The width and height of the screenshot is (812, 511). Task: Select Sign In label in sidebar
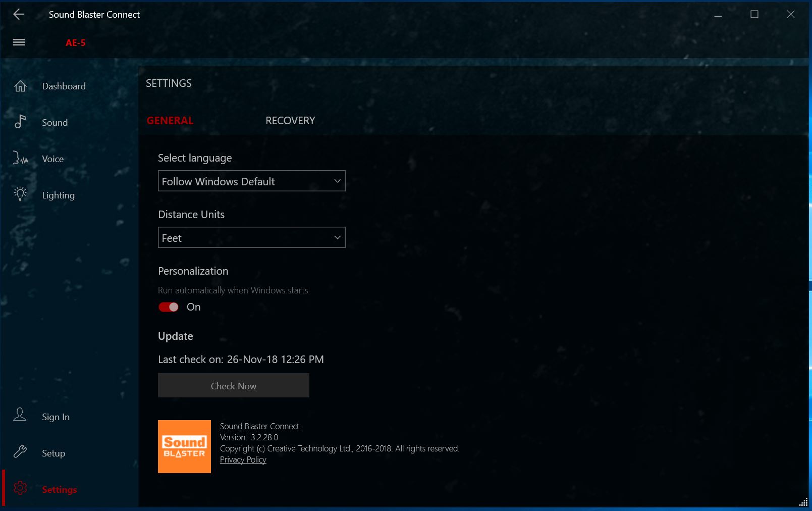point(56,417)
